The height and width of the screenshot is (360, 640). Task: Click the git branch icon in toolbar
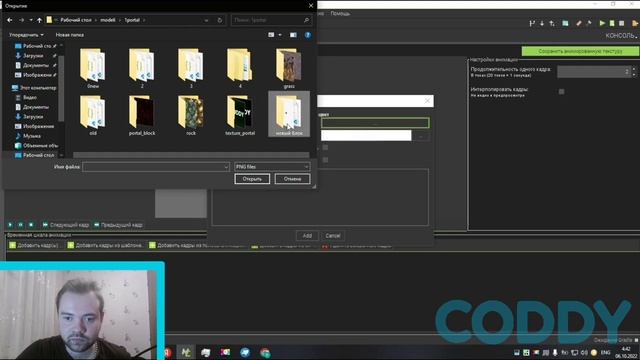pos(532,23)
